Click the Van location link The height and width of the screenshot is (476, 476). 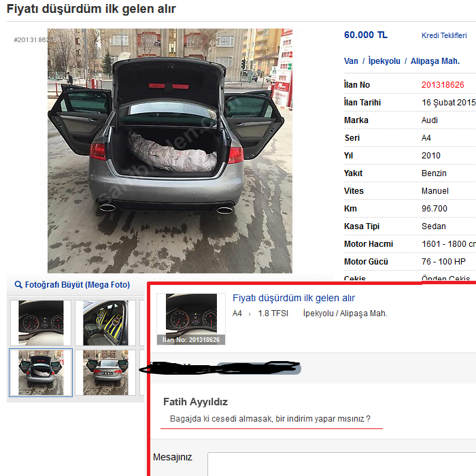coord(351,61)
